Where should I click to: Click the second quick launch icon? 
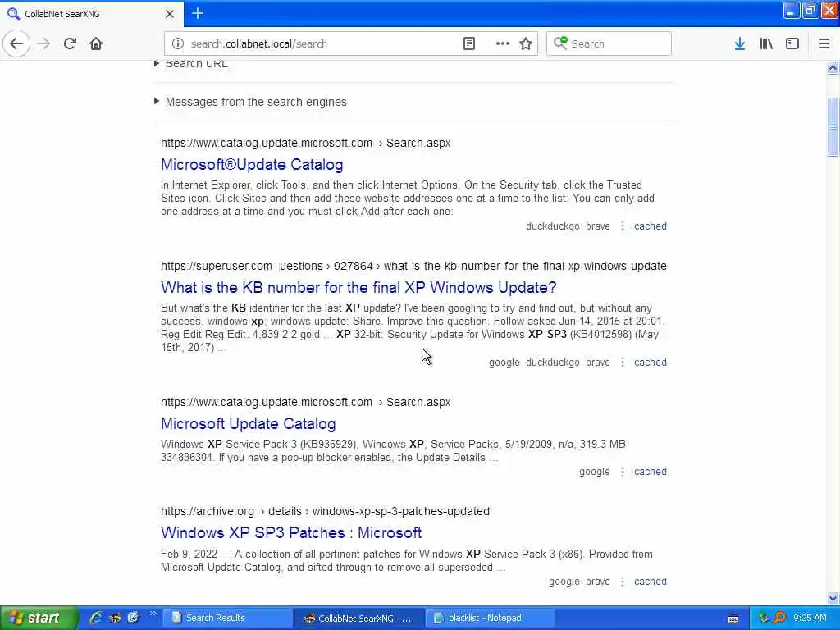pyautogui.click(x=115, y=618)
